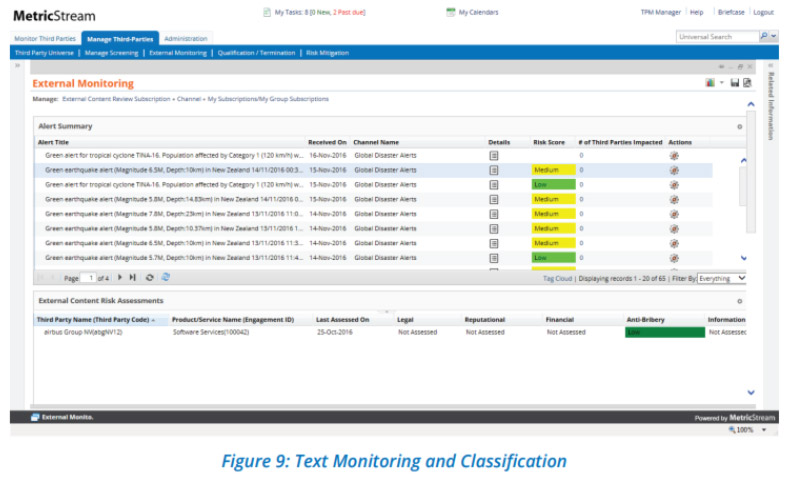The width and height of the screenshot is (793, 480).
Task: Sort by Risk Score column header
Action: [x=549, y=143]
